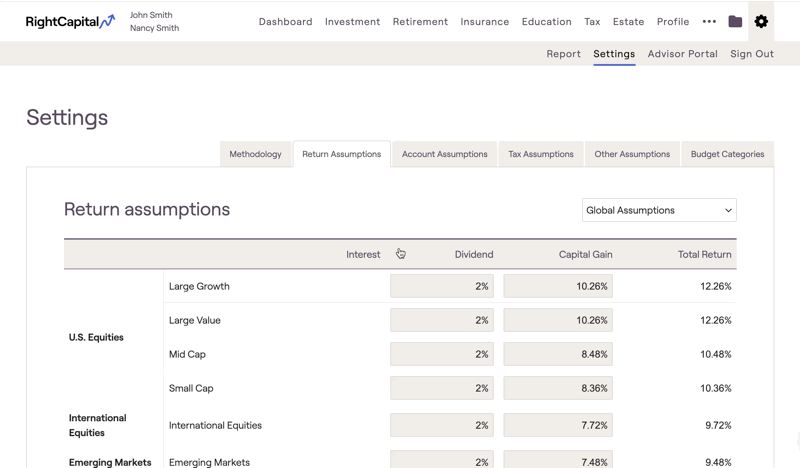Screen dimensions: 800x468
Task: Select the Tax Assumptions tab
Action: (540, 154)
